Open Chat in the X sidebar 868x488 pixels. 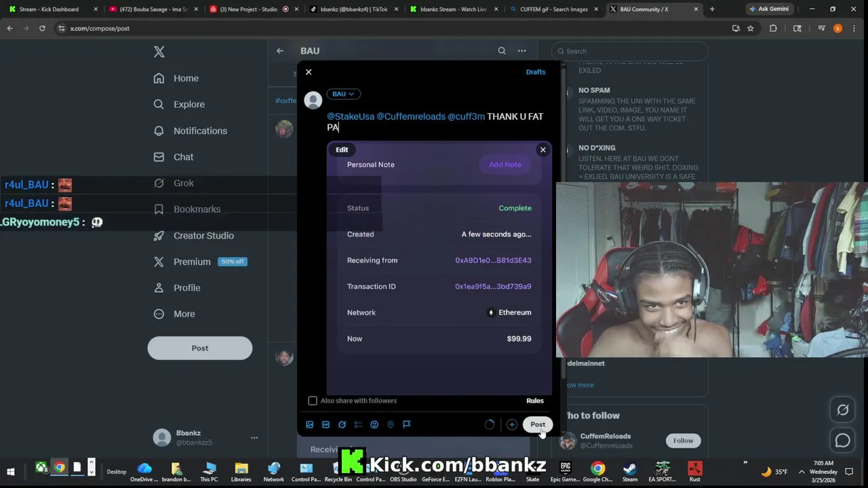click(174, 157)
